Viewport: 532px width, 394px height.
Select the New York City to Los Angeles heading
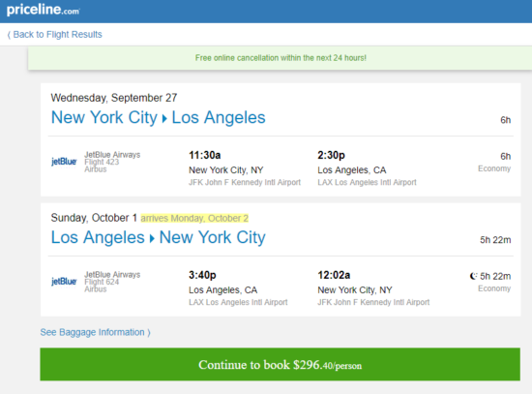pyautogui.click(x=158, y=117)
